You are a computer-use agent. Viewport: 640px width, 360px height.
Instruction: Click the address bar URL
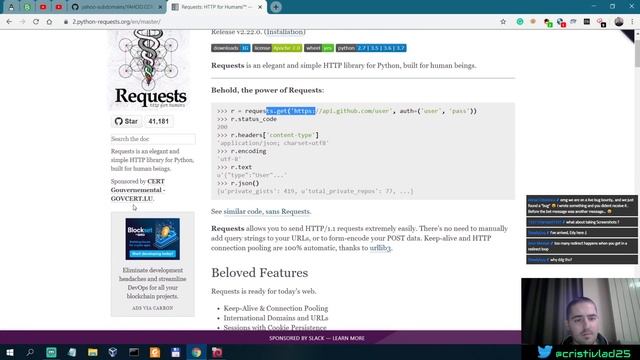(116, 22)
